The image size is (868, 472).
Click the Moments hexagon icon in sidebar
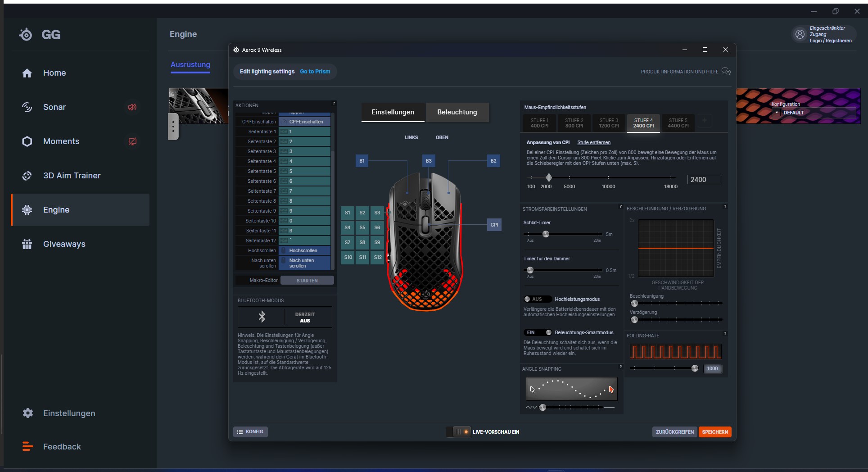(x=27, y=141)
